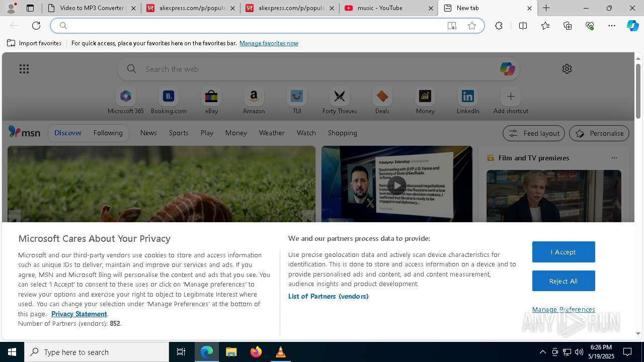
Task: Open the Favorites list icon
Action: (x=545, y=26)
